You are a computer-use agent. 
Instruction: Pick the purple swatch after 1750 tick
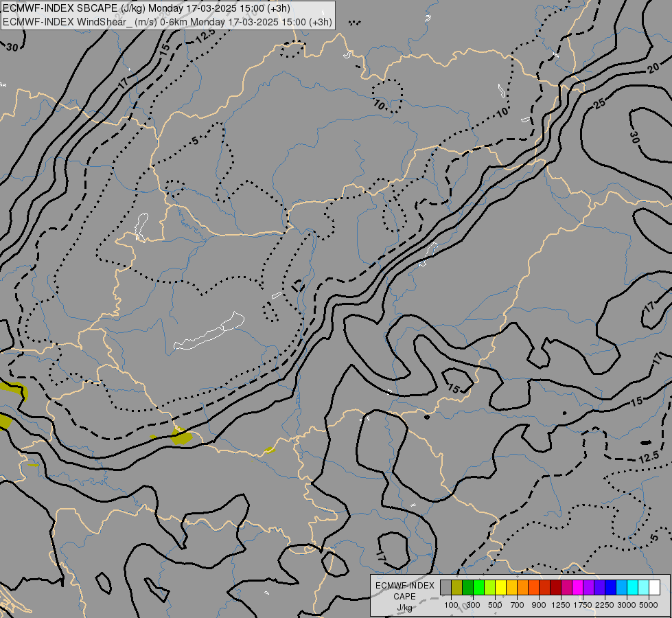[588, 587]
